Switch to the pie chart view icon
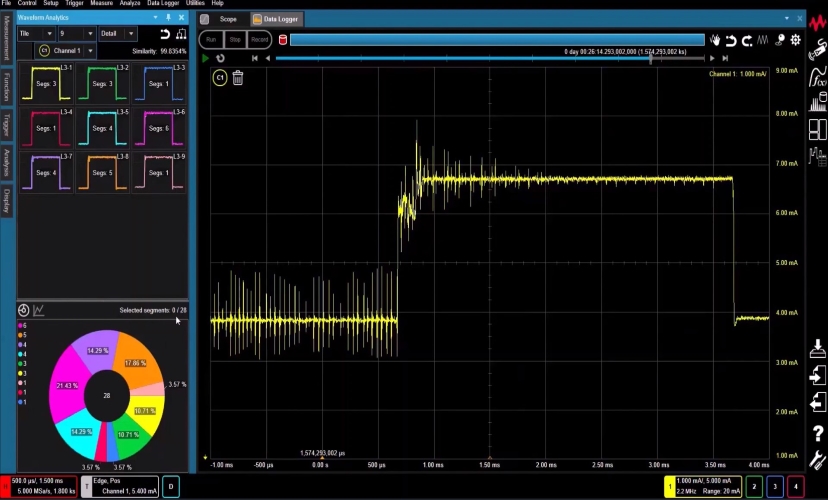This screenshot has height=500, width=828. [24, 311]
